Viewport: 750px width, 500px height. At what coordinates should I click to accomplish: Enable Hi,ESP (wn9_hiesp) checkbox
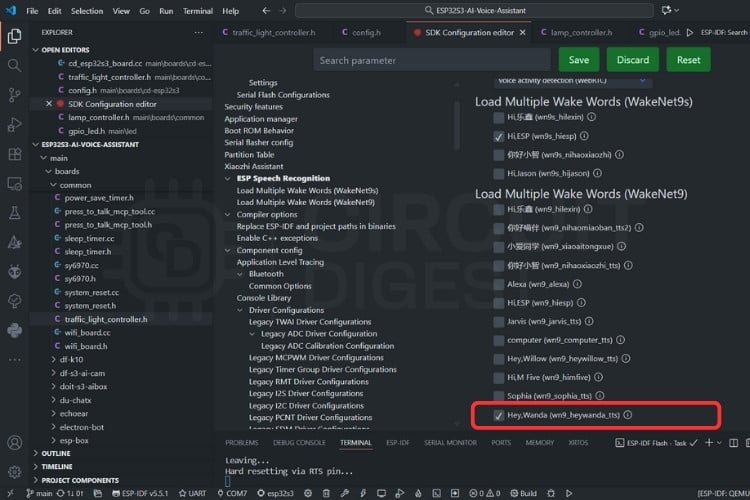click(x=498, y=303)
